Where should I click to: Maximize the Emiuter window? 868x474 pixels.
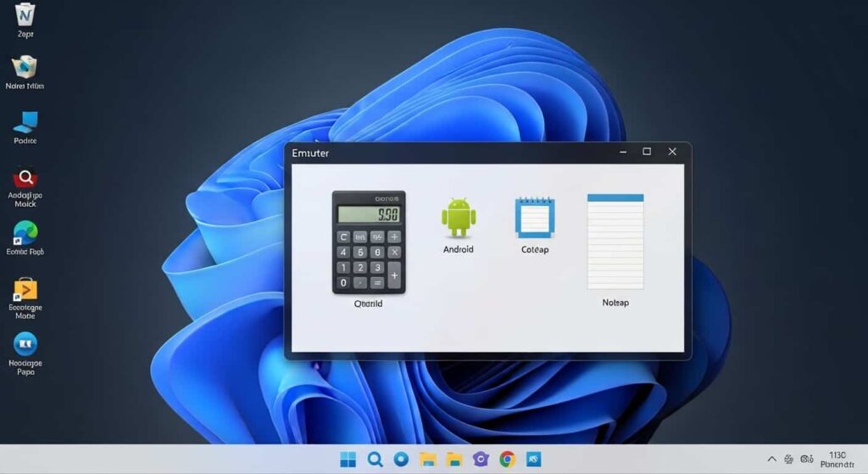(647, 152)
